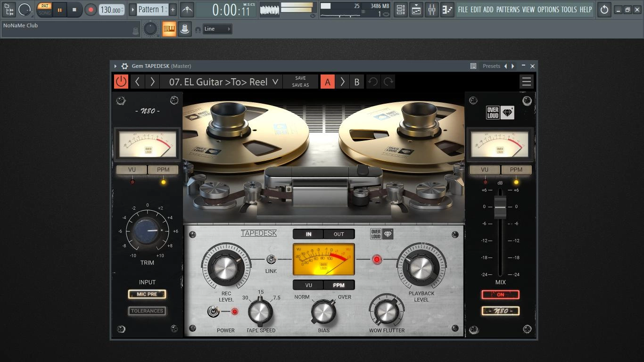Toggle the MIC PRE input button
Screen dimensions: 644x362
point(147,294)
